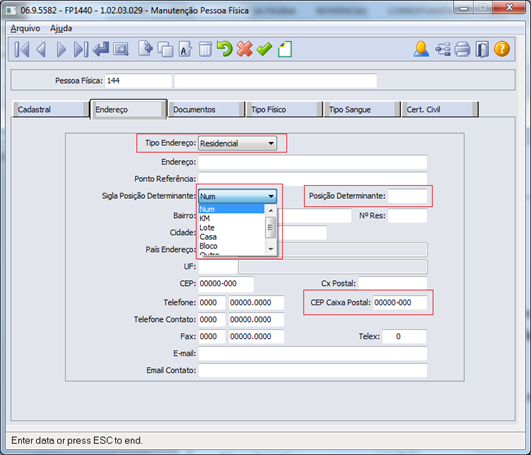Delete record using trash can icon
Screen dimensions: 531x455
click(x=205, y=49)
